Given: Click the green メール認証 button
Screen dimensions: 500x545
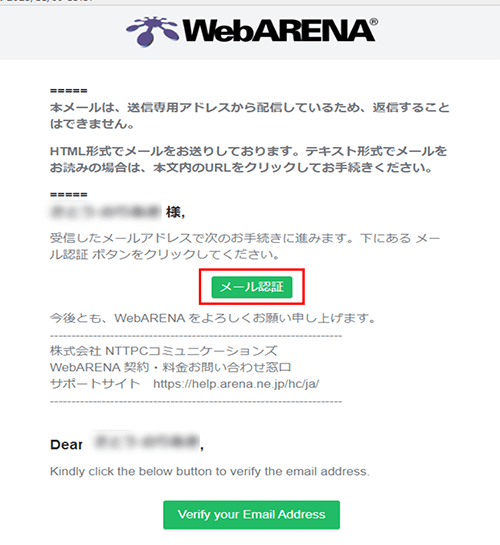Looking at the screenshot, I should [x=252, y=287].
